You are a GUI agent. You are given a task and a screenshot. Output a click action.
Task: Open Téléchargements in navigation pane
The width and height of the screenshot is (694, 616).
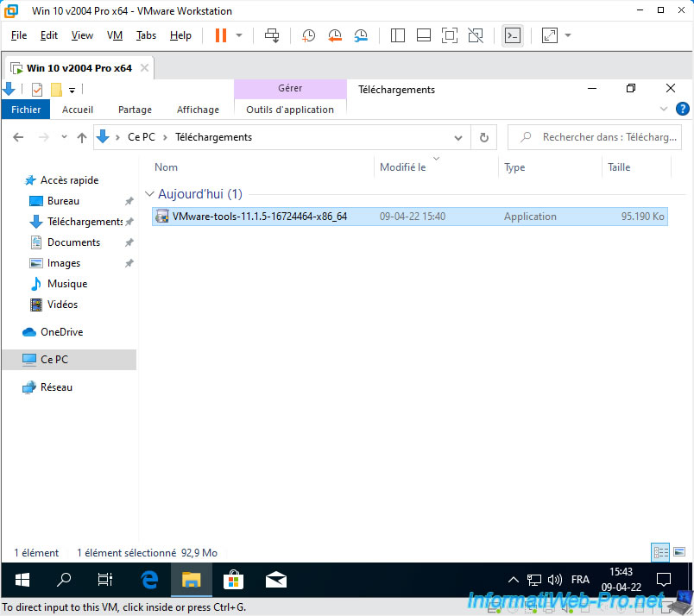[84, 222]
